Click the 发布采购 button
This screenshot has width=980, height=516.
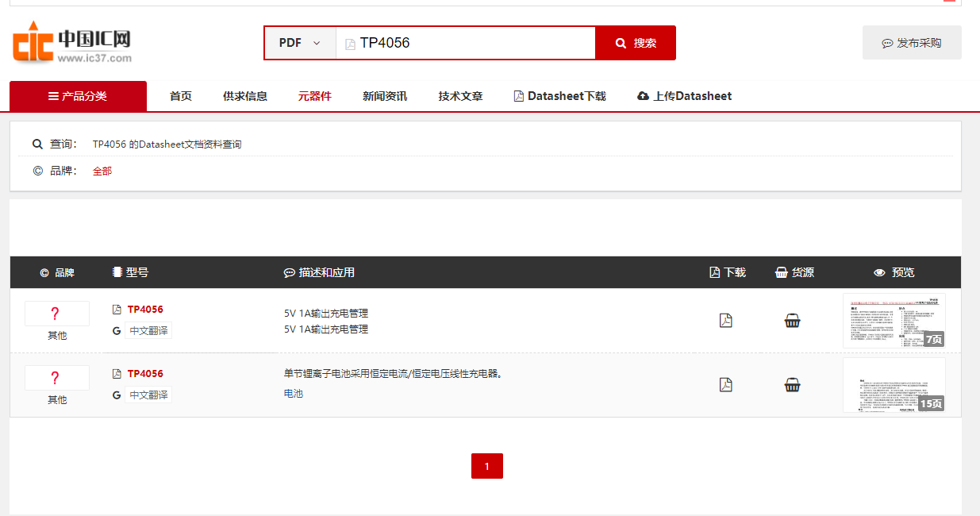click(912, 43)
